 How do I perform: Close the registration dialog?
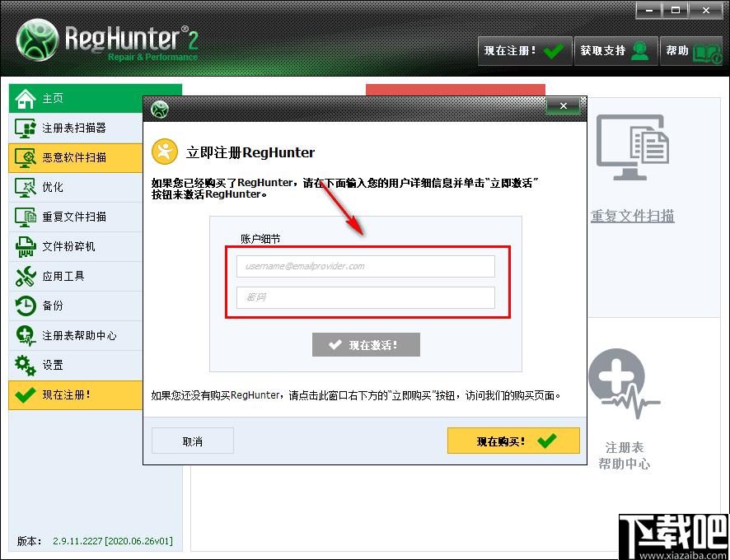(x=564, y=106)
